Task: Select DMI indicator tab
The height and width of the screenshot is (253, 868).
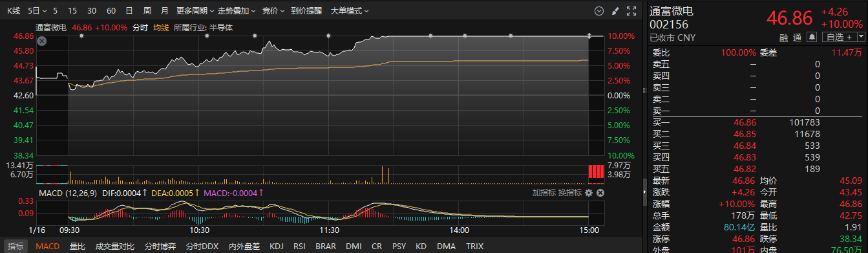Action: point(354,246)
